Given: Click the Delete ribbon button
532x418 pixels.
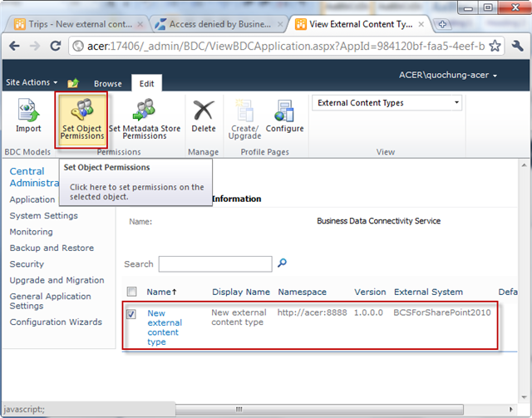Looking at the screenshot, I should (x=203, y=116).
